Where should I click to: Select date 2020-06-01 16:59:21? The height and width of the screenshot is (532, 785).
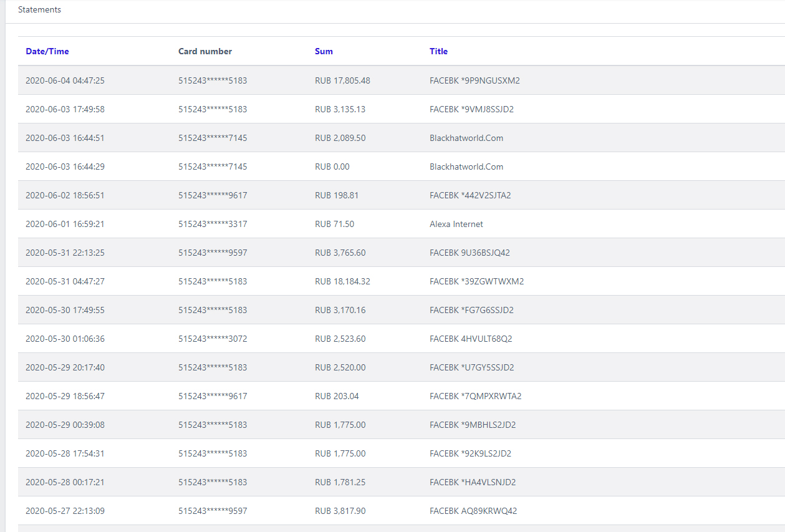[x=65, y=224]
